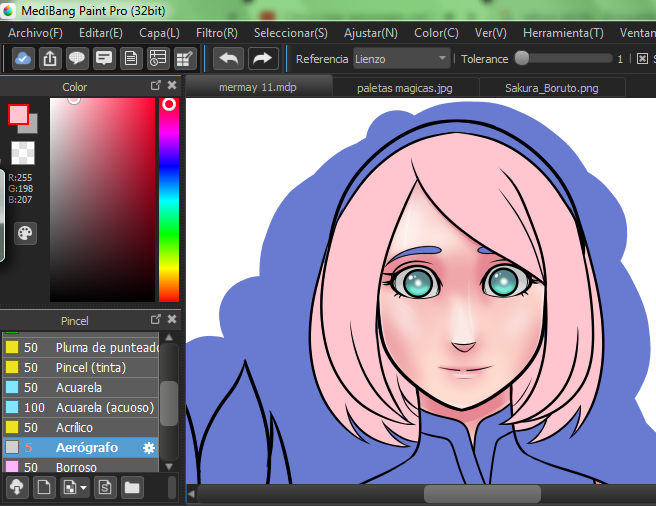
Task: Switch to the mermay 11.mdp tab
Action: point(258,87)
